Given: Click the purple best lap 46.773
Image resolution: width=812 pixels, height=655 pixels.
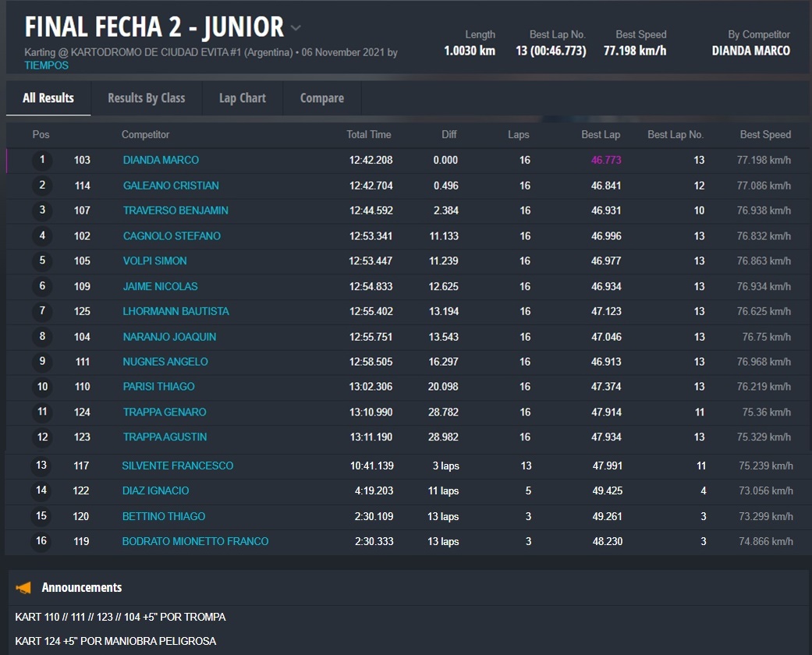Looking at the screenshot, I should tap(606, 160).
